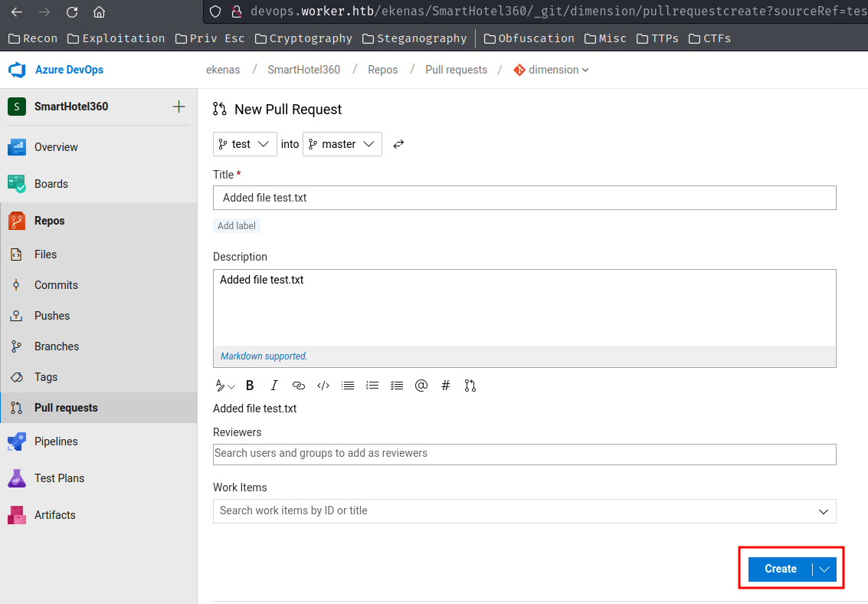868x604 pixels.
Task: Go to Pull requests breadcrumb
Action: (456, 70)
